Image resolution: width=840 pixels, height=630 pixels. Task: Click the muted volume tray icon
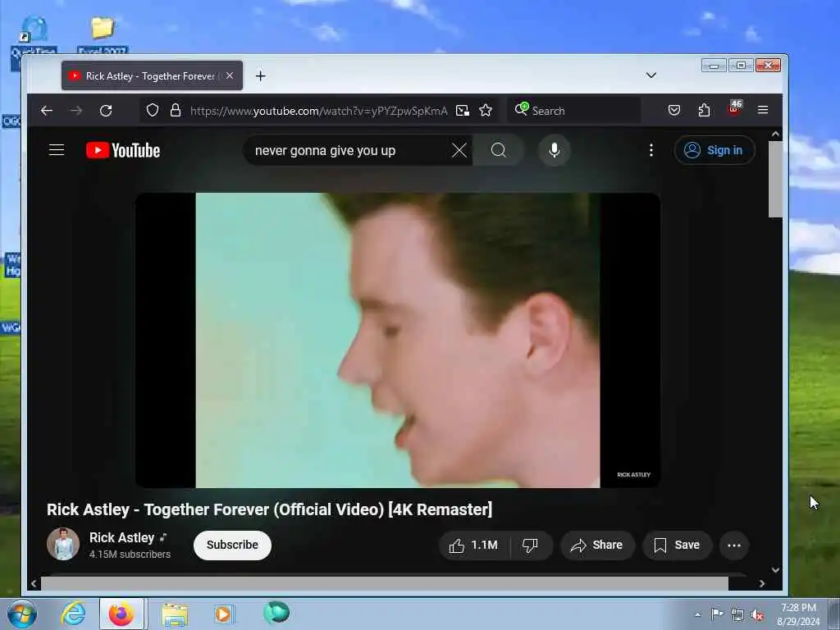[757, 615]
